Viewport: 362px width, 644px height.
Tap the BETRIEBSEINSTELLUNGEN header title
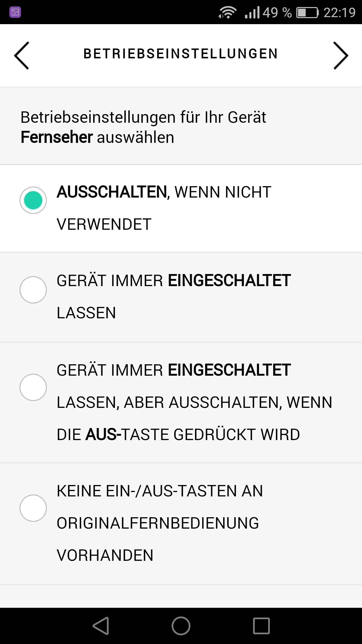point(181,54)
